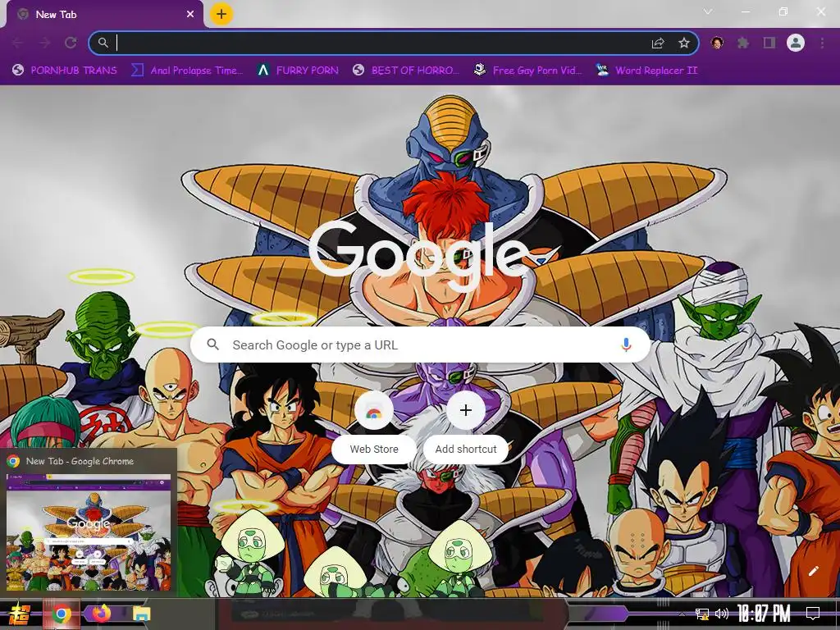The image size is (840, 630).
Task: Go back to the previous page
Action: coord(18,43)
